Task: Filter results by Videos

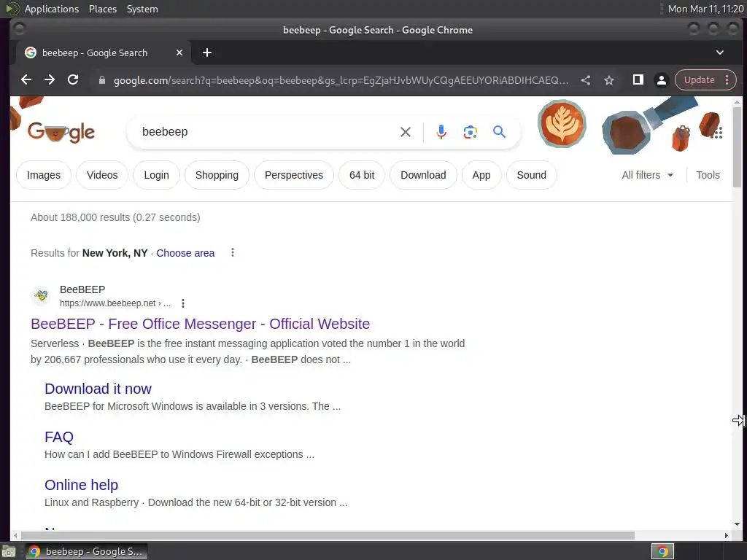Action: pyautogui.click(x=102, y=175)
